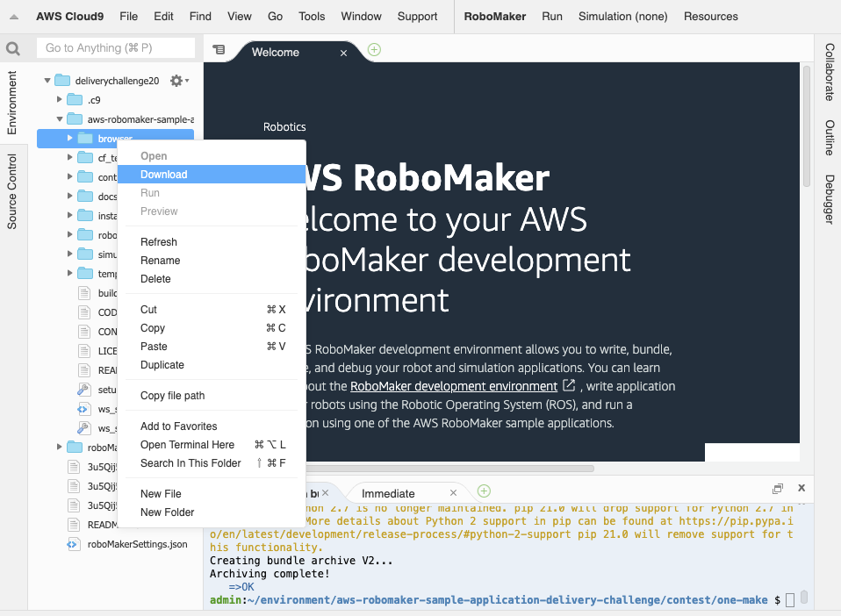Click the .c9 folder icon
841x616 pixels.
coord(75,100)
